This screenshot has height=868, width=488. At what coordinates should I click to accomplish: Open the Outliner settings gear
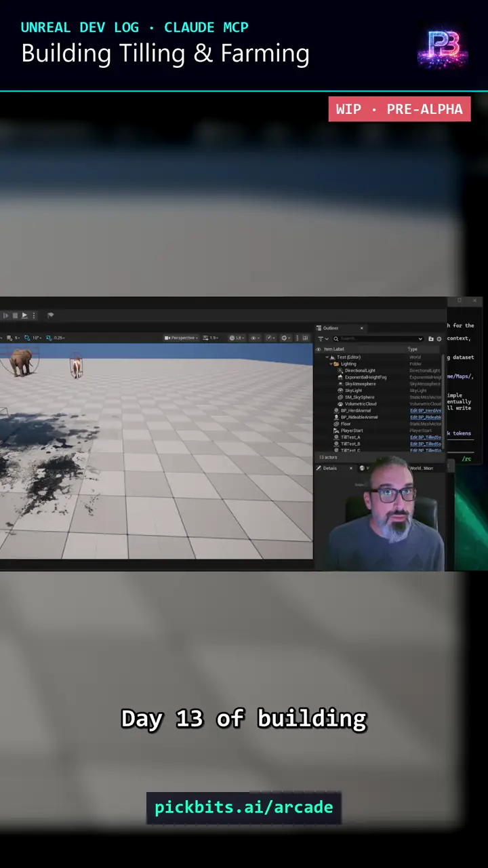pos(439,338)
